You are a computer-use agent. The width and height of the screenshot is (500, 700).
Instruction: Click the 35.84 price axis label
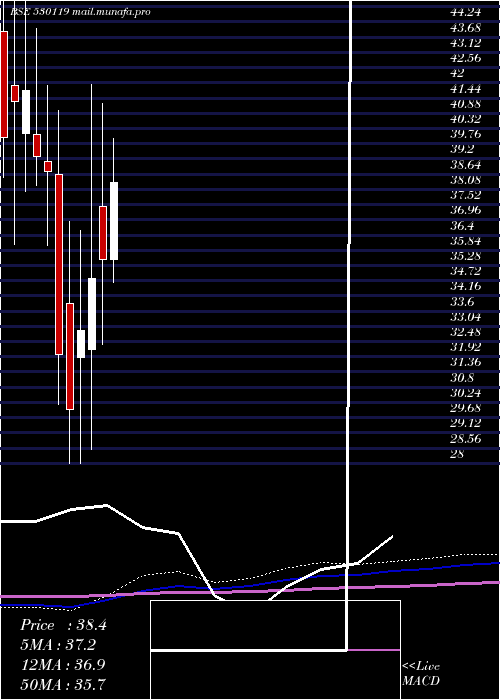(x=466, y=241)
